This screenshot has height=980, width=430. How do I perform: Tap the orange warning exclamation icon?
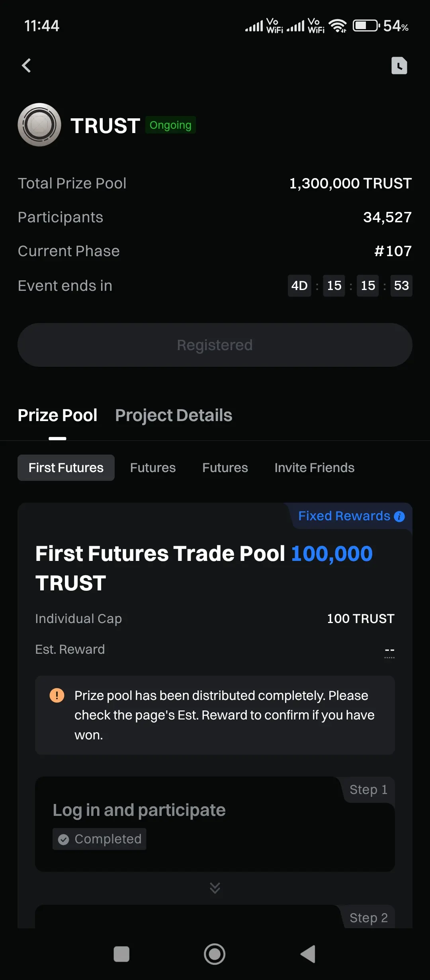point(57,696)
